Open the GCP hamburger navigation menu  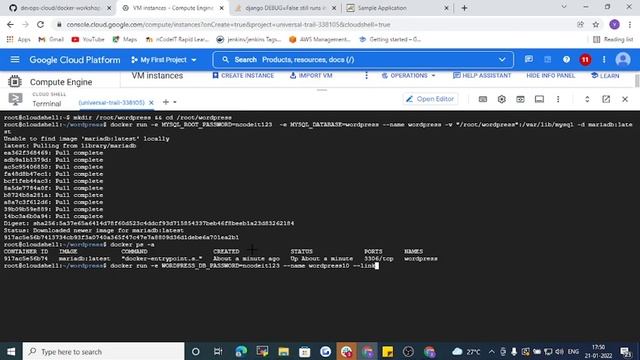tap(15, 60)
